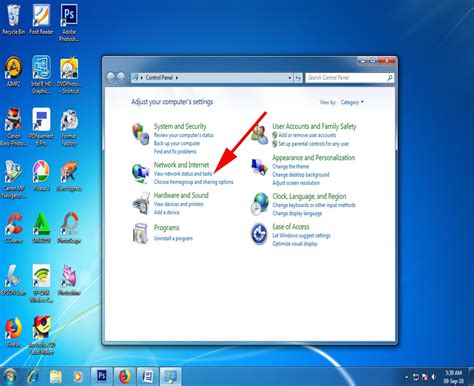Image resolution: width=474 pixels, height=386 pixels.
Task: Select the TP-LINK Wireless desktop icon
Action: 41,284
